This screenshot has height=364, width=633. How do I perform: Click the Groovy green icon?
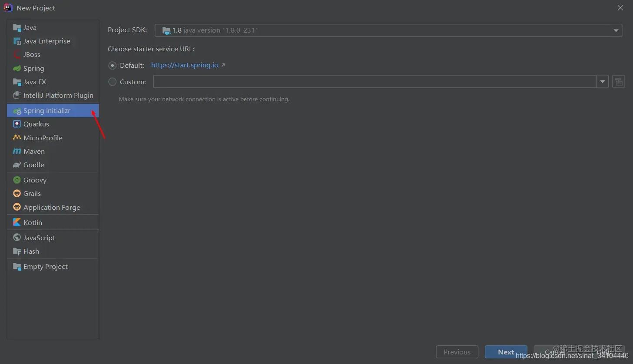click(17, 180)
